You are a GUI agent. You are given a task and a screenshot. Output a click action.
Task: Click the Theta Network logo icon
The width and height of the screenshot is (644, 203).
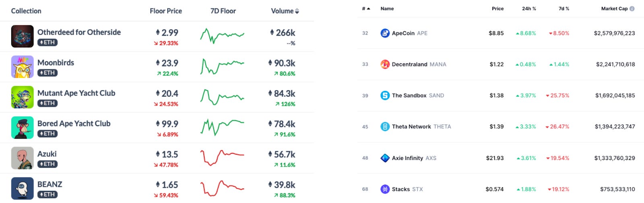[385, 127]
